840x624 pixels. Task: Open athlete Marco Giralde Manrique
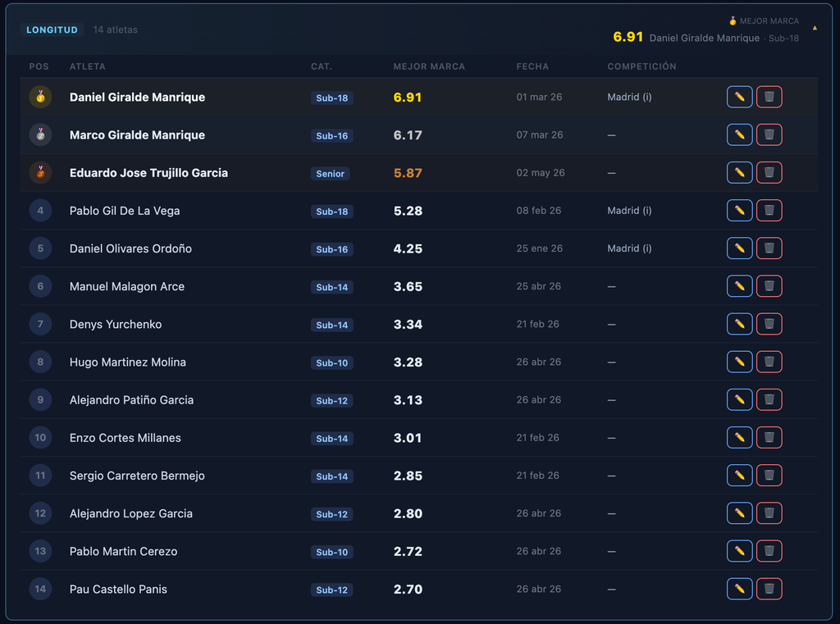(137, 135)
